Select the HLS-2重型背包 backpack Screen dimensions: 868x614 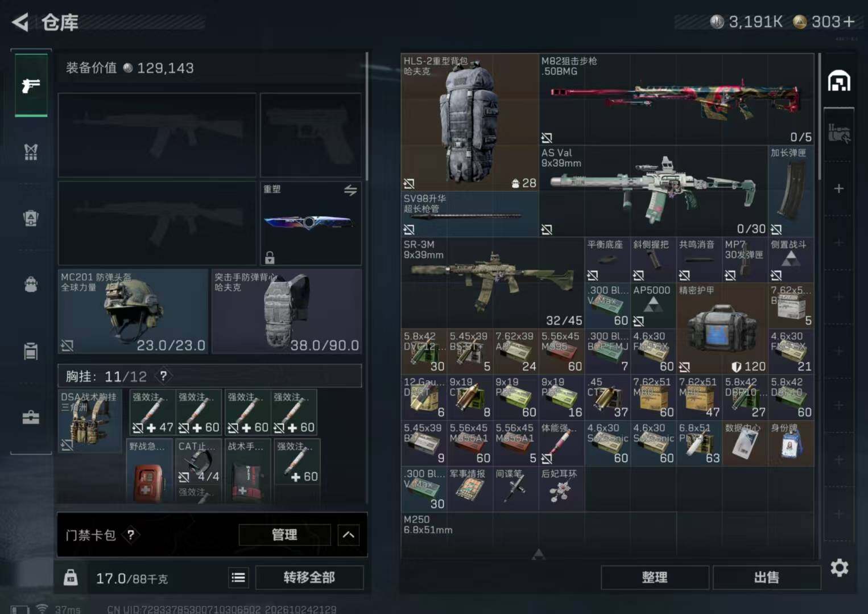pos(470,122)
